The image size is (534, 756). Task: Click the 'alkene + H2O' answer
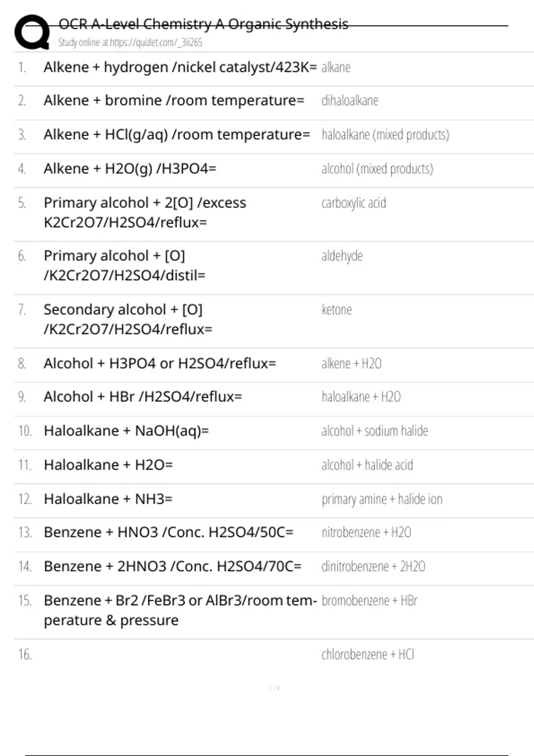click(352, 363)
